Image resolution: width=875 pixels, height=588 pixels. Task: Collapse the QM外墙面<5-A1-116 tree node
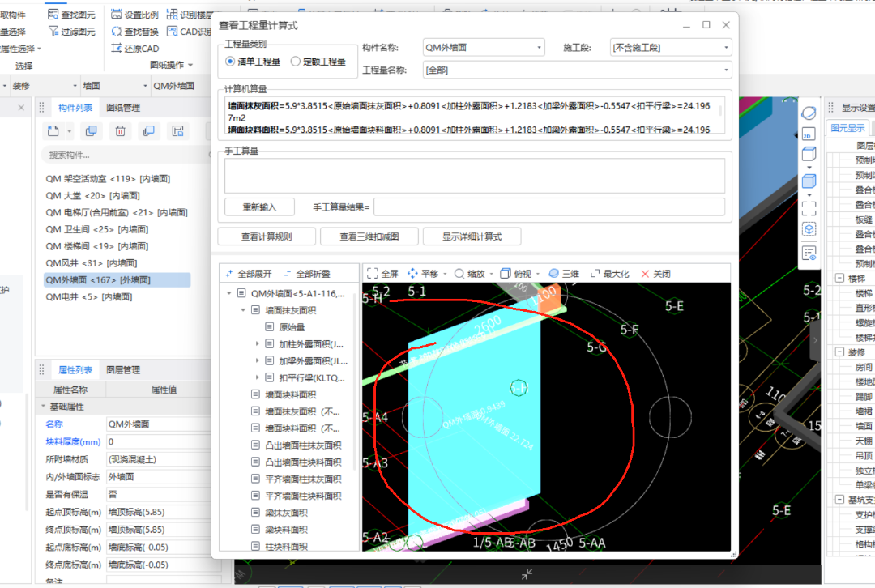tap(228, 293)
